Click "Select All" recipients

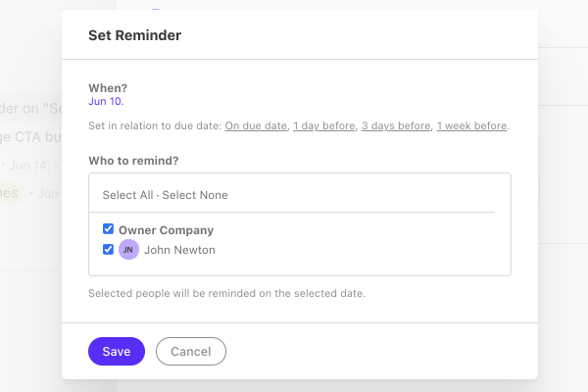point(127,195)
